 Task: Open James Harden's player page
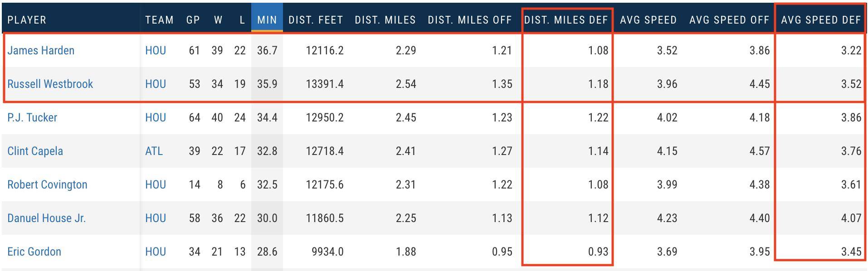click(x=41, y=50)
